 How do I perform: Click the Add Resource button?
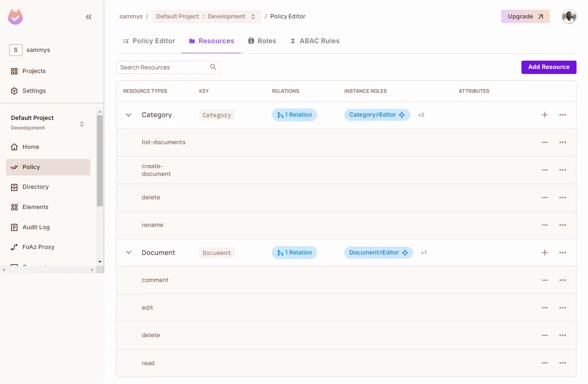point(549,67)
